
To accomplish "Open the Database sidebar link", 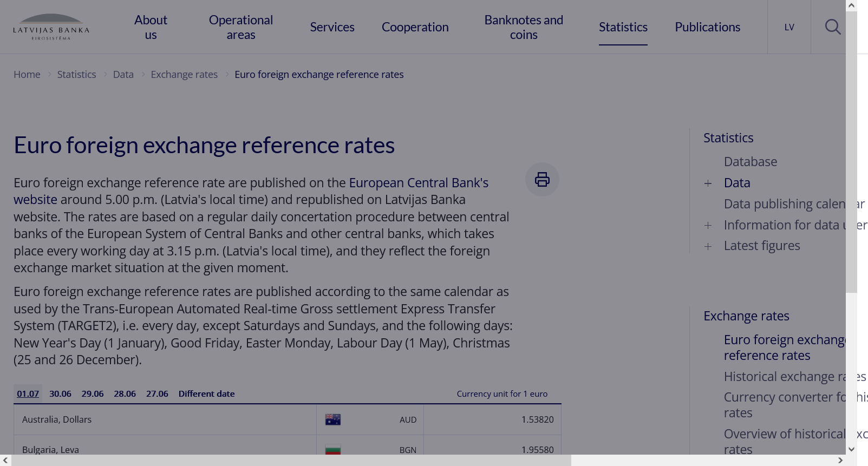I will click(x=750, y=162).
